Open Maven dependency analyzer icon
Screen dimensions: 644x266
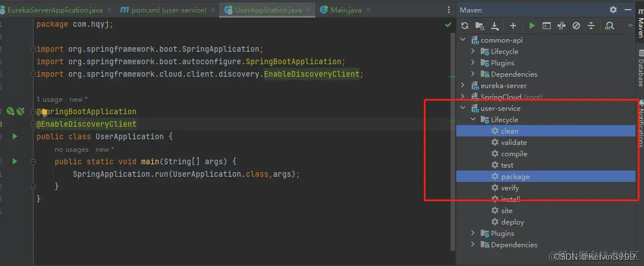pyautogui.click(x=609, y=26)
